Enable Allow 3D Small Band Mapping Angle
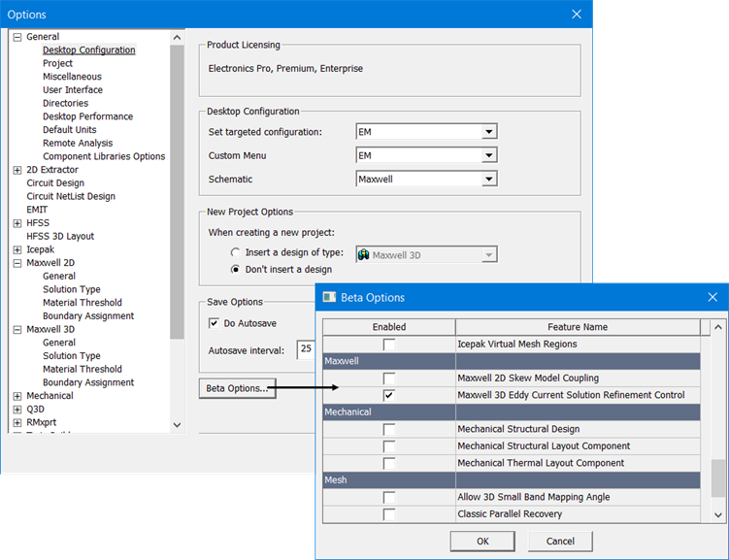 (389, 497)
